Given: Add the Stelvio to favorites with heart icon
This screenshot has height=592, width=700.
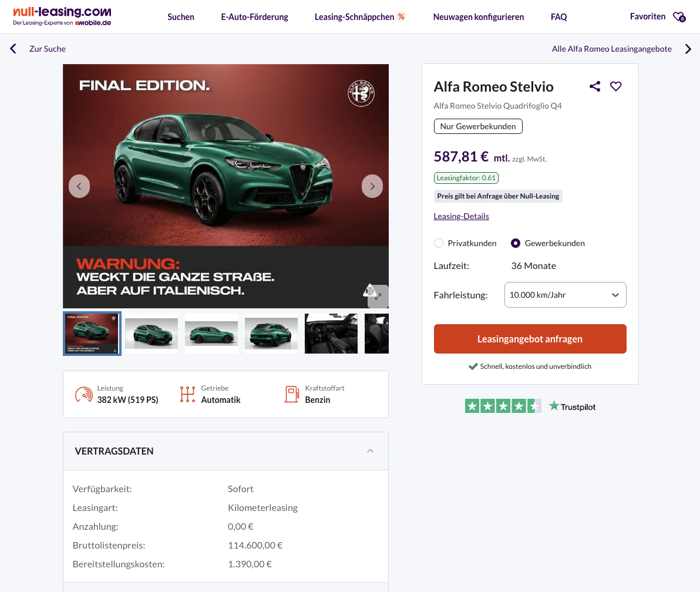Looking at the screenshot, I should click(x=615, y=86).
